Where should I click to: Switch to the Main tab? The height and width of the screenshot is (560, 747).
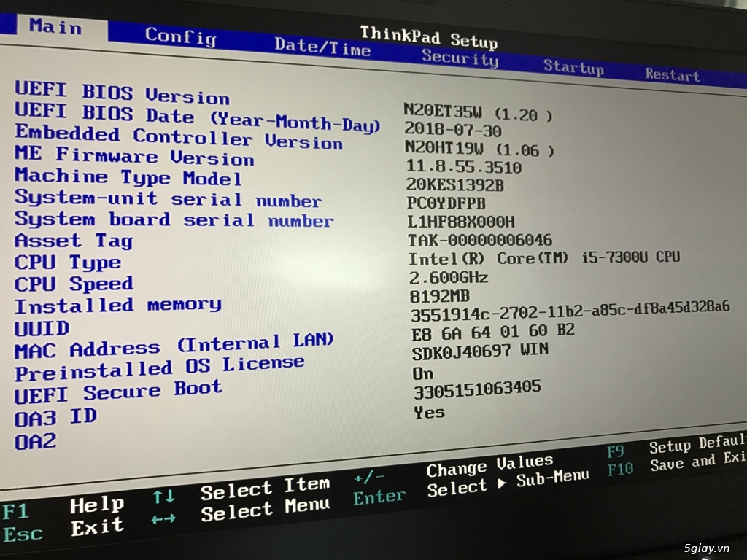[55, 26]
